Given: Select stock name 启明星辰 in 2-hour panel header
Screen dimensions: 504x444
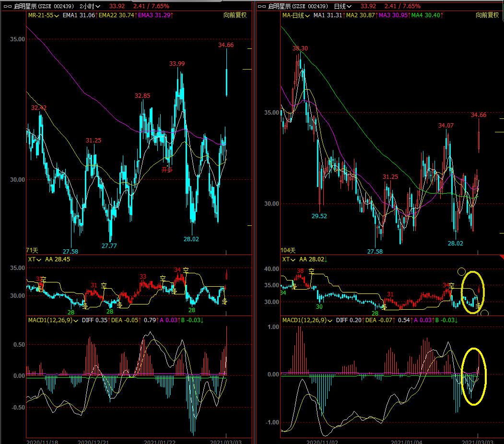Looking at the screenshot, I should coord(25,6).
